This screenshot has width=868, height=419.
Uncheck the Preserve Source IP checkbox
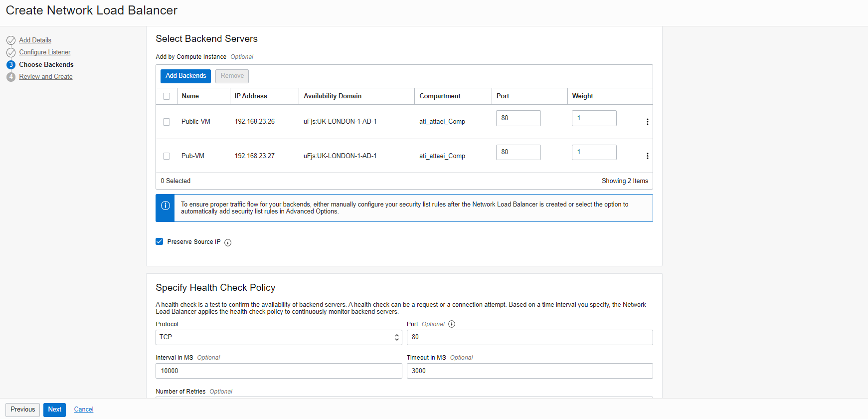point(160,242)
